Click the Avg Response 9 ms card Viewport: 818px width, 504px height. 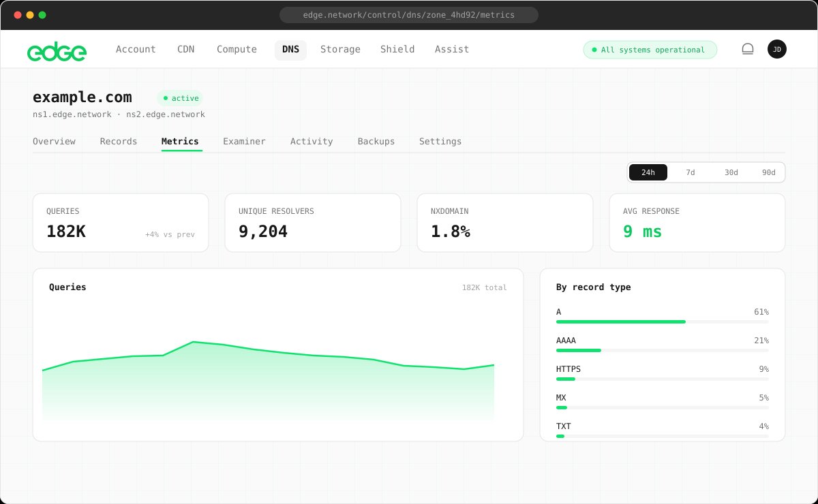(697, 223)
